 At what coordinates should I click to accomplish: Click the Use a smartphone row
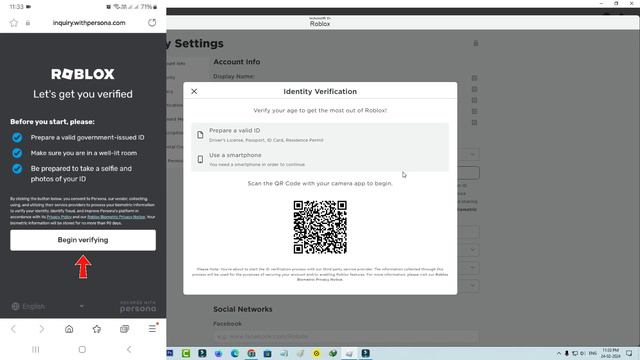point(320,159)
